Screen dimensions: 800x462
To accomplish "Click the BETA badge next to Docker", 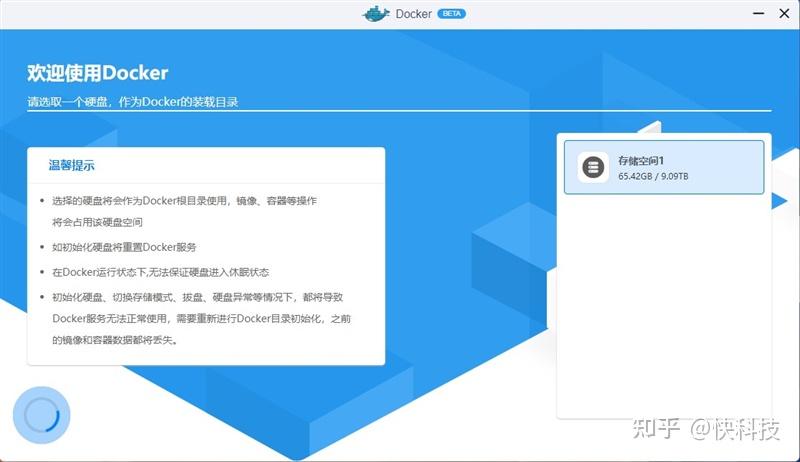I will coord(452,14).
